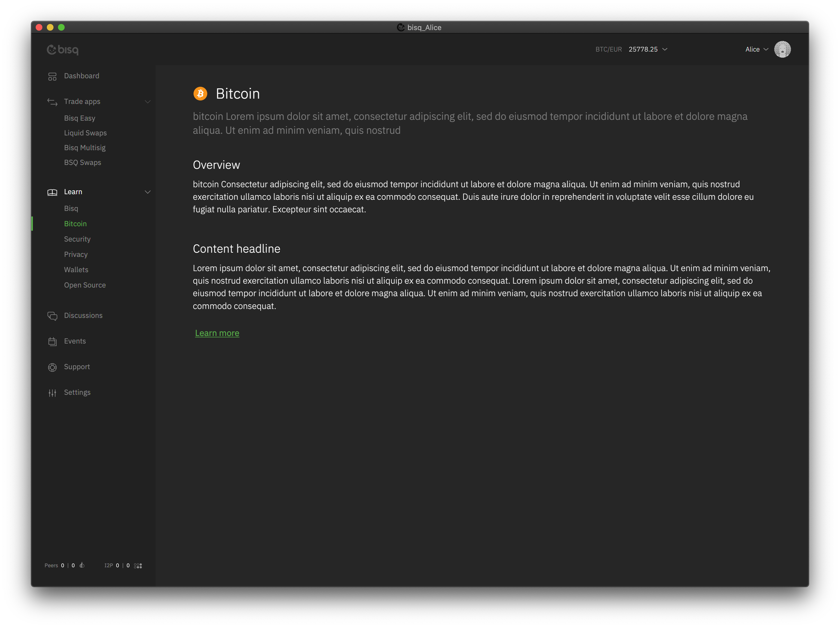Viewport: 840px width, 628px height.
Task: Open the Events section
Action: click(75, 341)
